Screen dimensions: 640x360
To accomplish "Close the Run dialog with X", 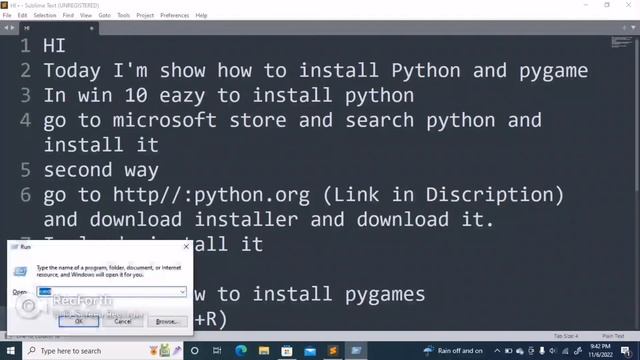I will [186, 247].
